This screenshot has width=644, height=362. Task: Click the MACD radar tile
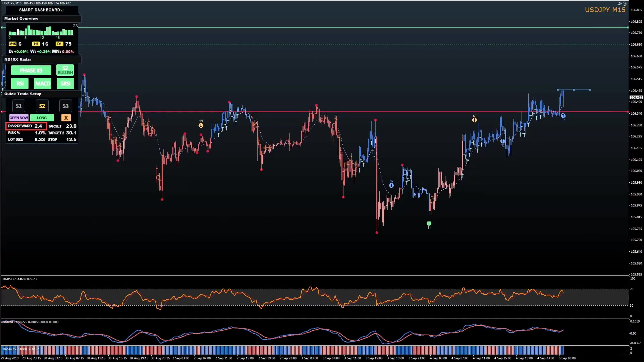point(42,83)
